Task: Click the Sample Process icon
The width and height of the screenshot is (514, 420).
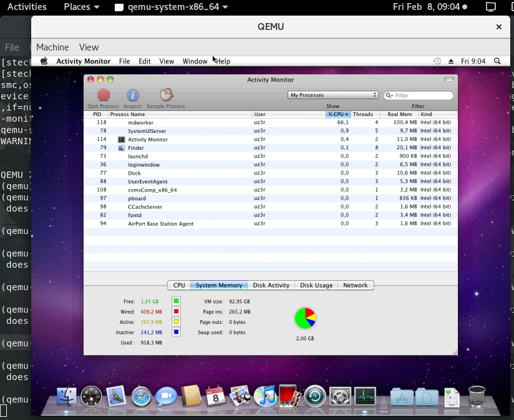Action: (167, 95)
